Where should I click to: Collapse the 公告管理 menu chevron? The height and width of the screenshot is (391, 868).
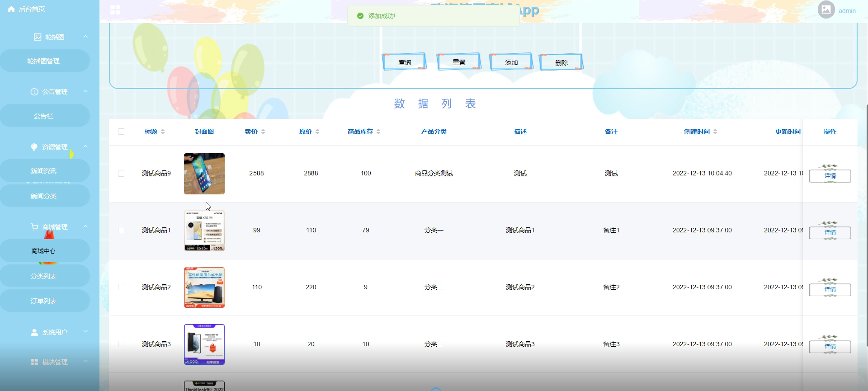85,91
